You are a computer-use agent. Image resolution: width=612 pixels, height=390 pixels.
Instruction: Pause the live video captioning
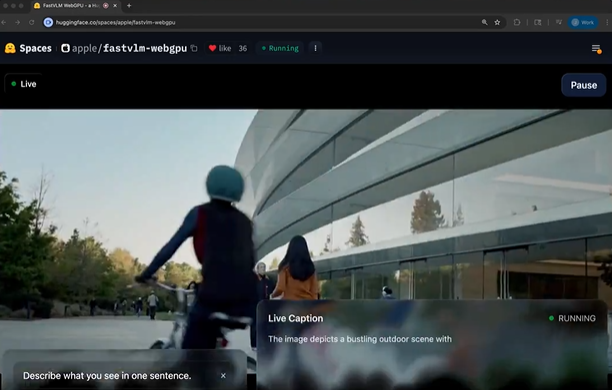[x=584, y=85]
